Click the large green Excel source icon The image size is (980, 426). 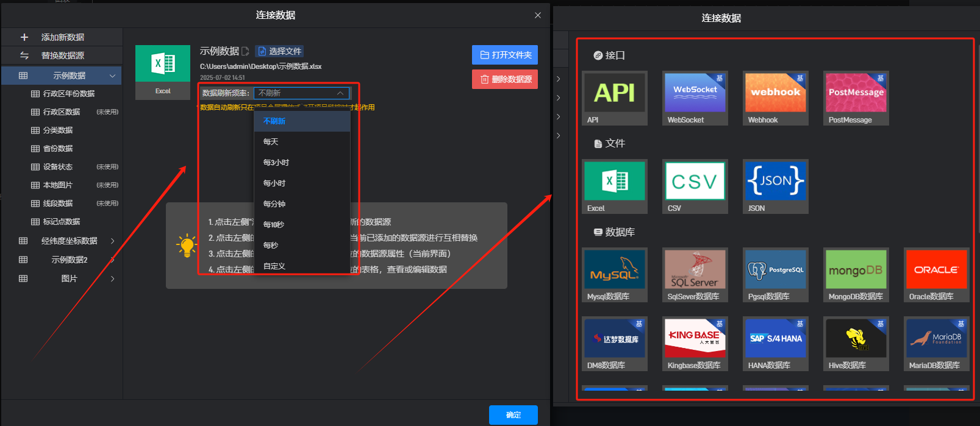pos(163,63)
